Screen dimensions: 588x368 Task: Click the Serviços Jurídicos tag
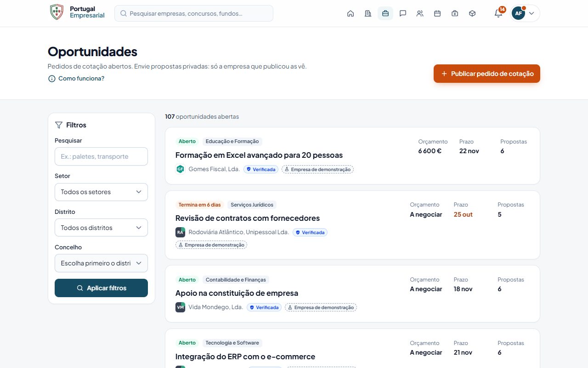click(x=252, y=205)
